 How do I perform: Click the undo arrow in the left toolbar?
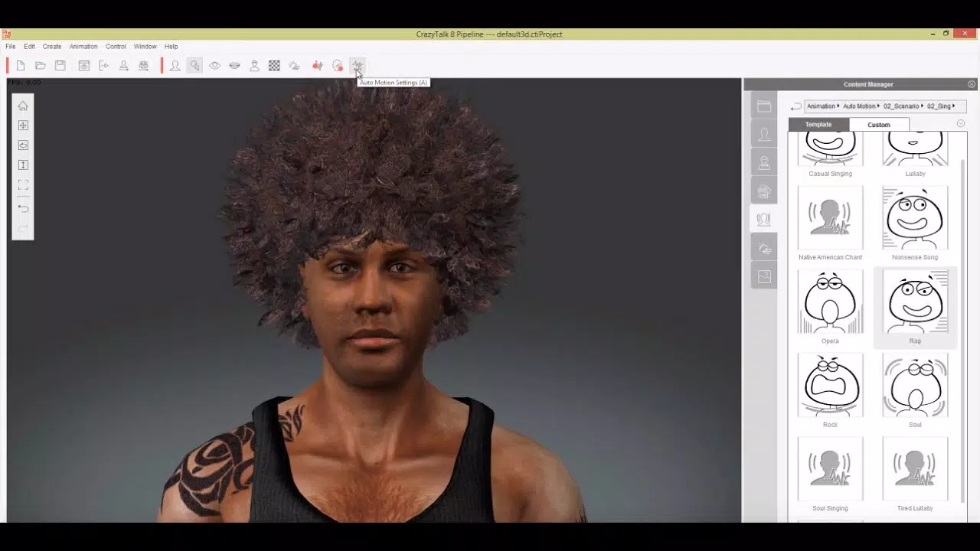coord(23,209)
